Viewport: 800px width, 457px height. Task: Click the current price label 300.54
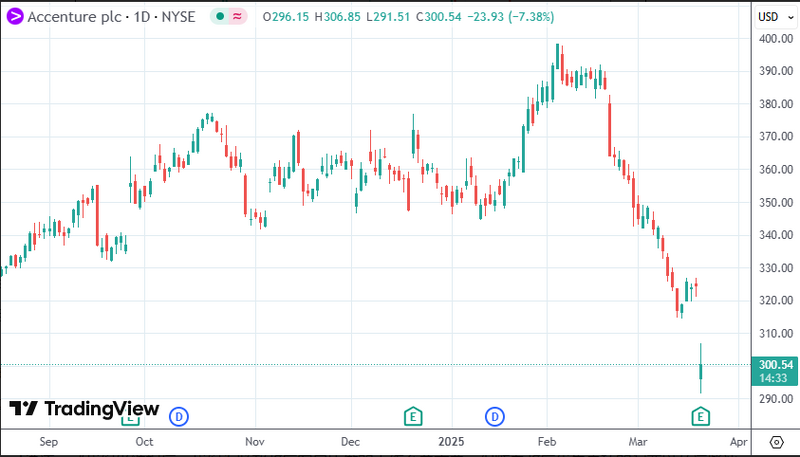tap(776, 365)
